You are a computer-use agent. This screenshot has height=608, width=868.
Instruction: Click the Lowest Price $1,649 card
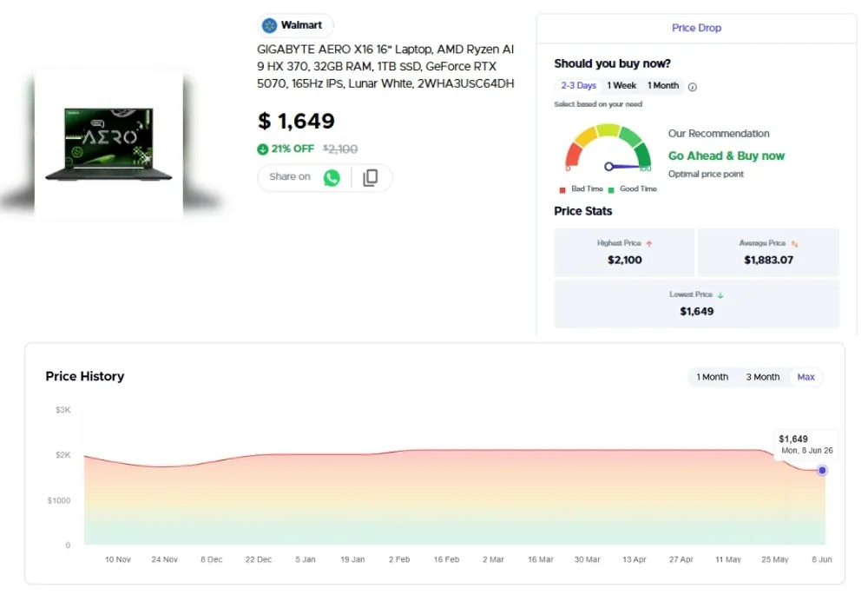click(x=696, y=304)
